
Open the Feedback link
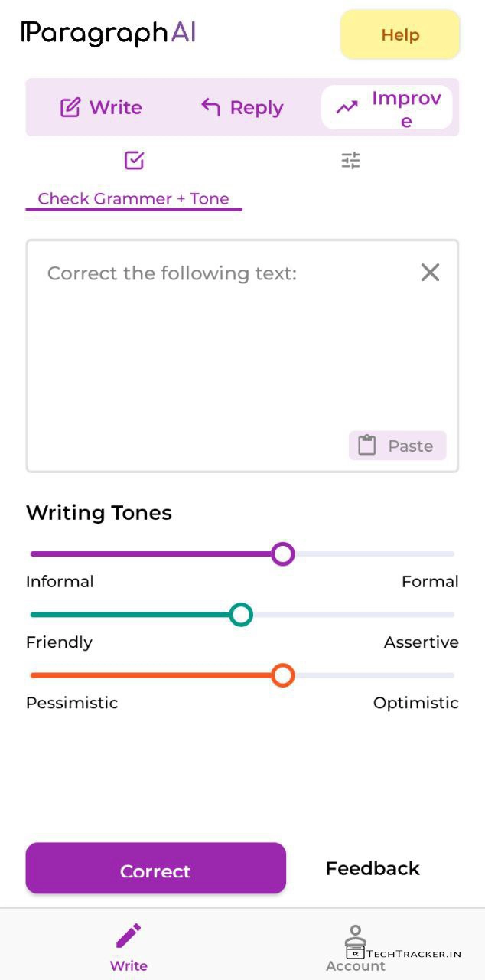pos(373,868)
